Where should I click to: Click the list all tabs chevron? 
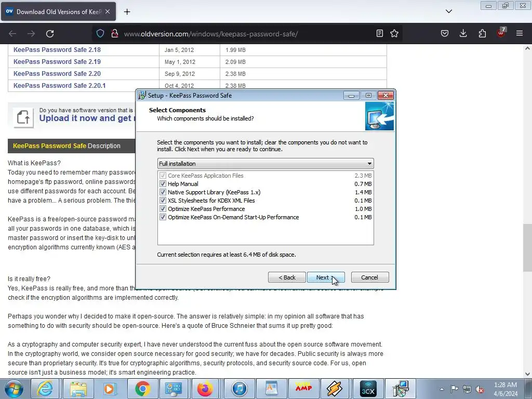tap(448, 11)
